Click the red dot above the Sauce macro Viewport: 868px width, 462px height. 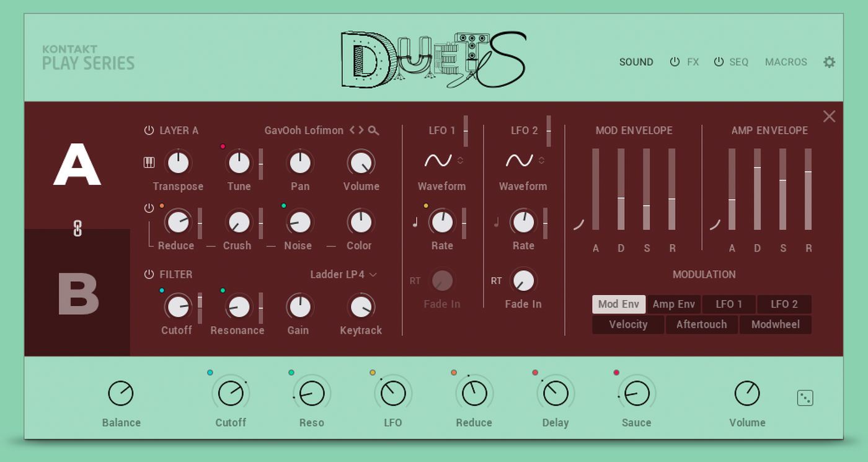point(616,373)
